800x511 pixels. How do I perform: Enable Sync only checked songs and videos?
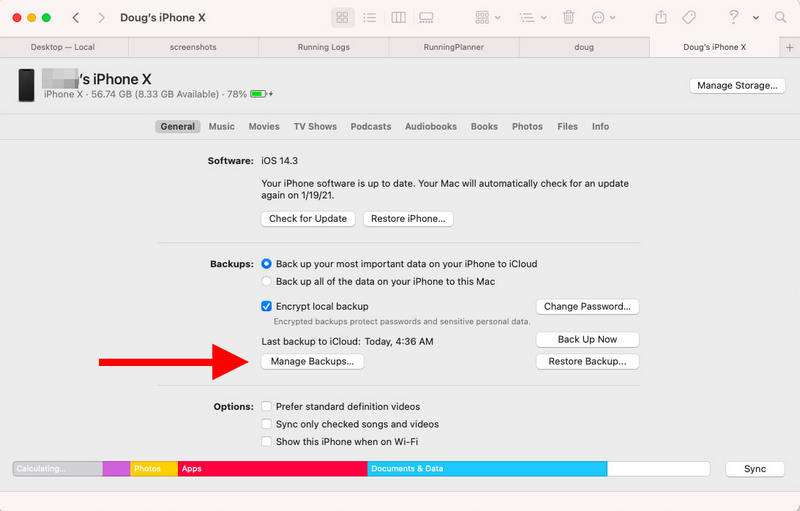(x=266, y=424)
